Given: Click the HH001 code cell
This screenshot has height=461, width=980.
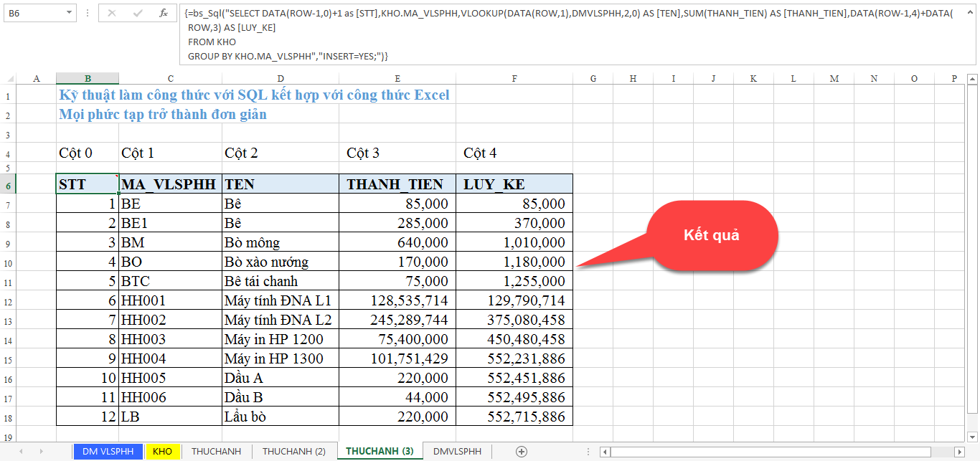Looking at the screenshot, I should pos(170,300).
